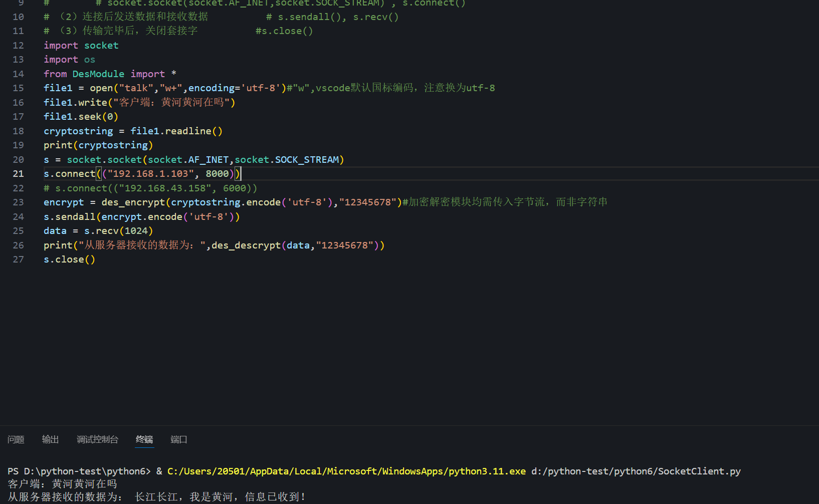The width and height of the screenshot is (819, 504).
Task: Click the "talk" filename string in open()
Action: [x=136, y=88]
